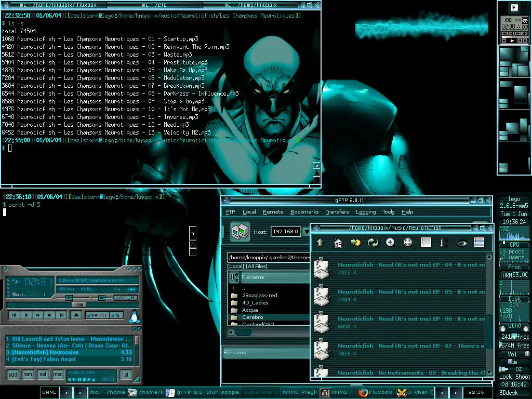This screenshot has height=399, width=532.
Task: Click the gFTP connect computers icon
Action: 240,231
